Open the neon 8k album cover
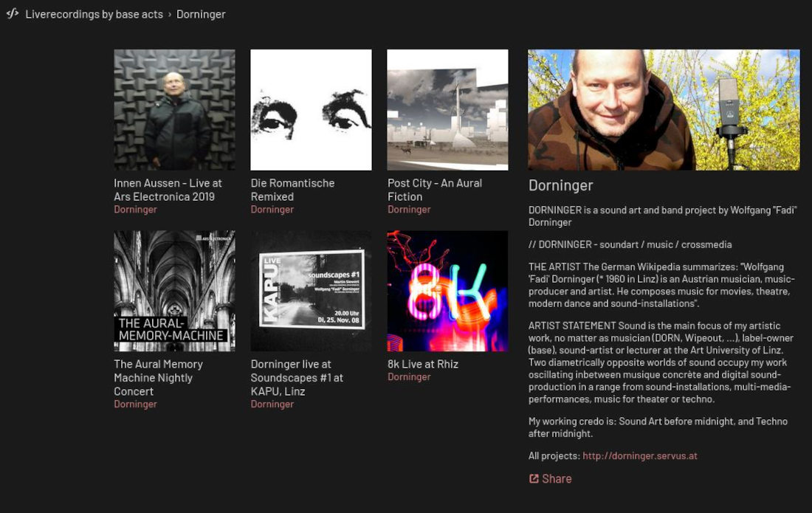 click(x=448, y=291)
